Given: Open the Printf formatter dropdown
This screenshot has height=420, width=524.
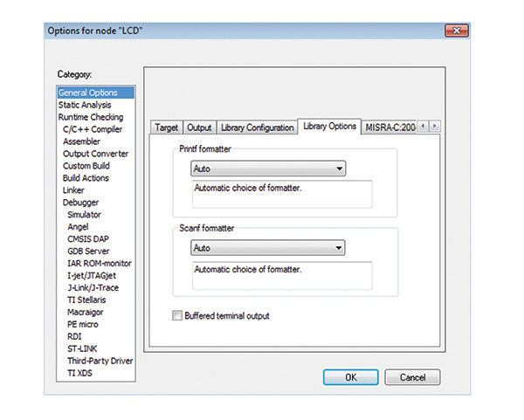Looking at the screenshot, I should pos(268,169).
